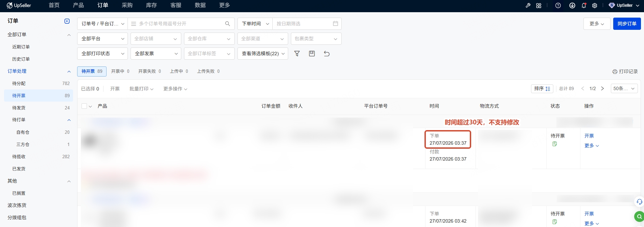Open the customer service headset icon
Viewport: 644px width, 227px height.
pos(639,202)
